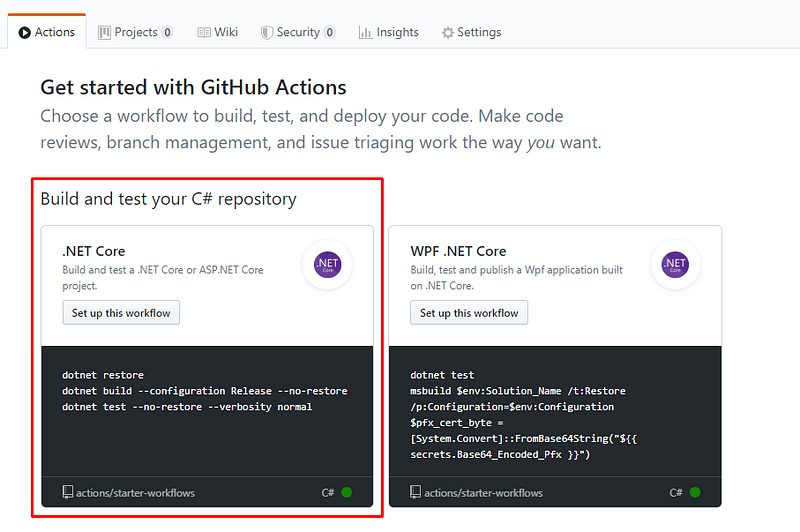Set up the WPF .NET Core workflow
The image size is (800, 532).
click(469, 313)
